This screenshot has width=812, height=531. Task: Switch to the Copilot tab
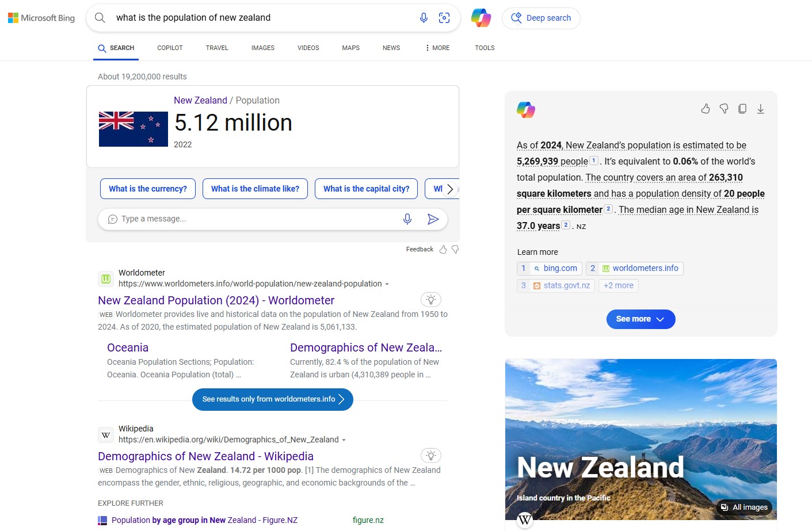pos(170,48)
